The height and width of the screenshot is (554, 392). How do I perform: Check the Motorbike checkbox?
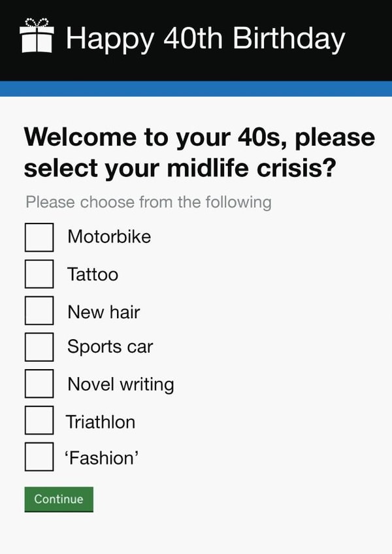[x=39, y=237]
